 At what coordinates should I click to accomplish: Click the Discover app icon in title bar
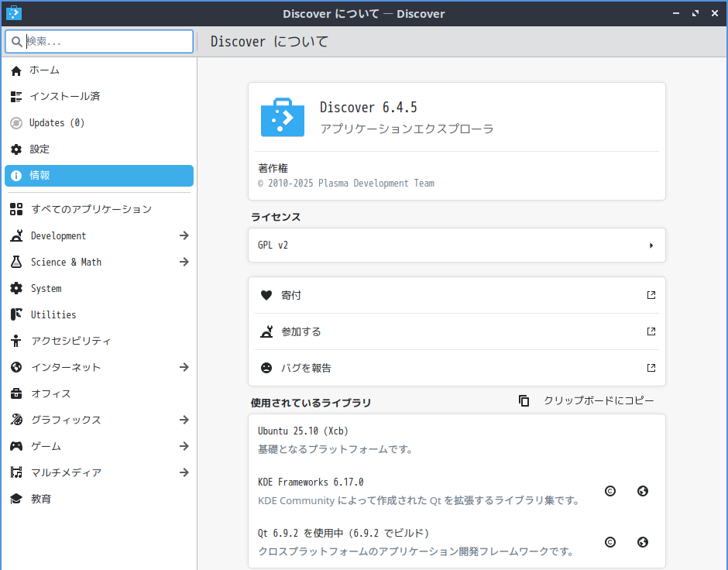14,13
